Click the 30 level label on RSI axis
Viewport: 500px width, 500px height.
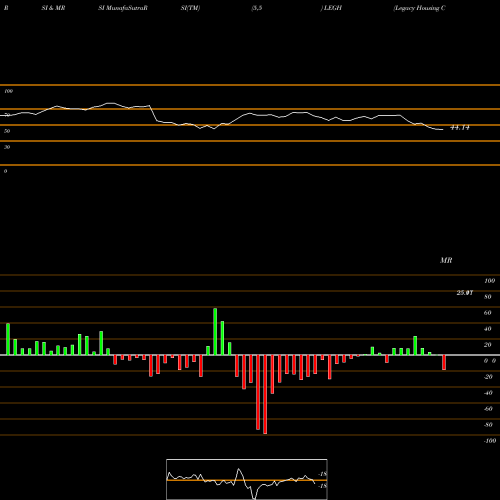point(7,147)
